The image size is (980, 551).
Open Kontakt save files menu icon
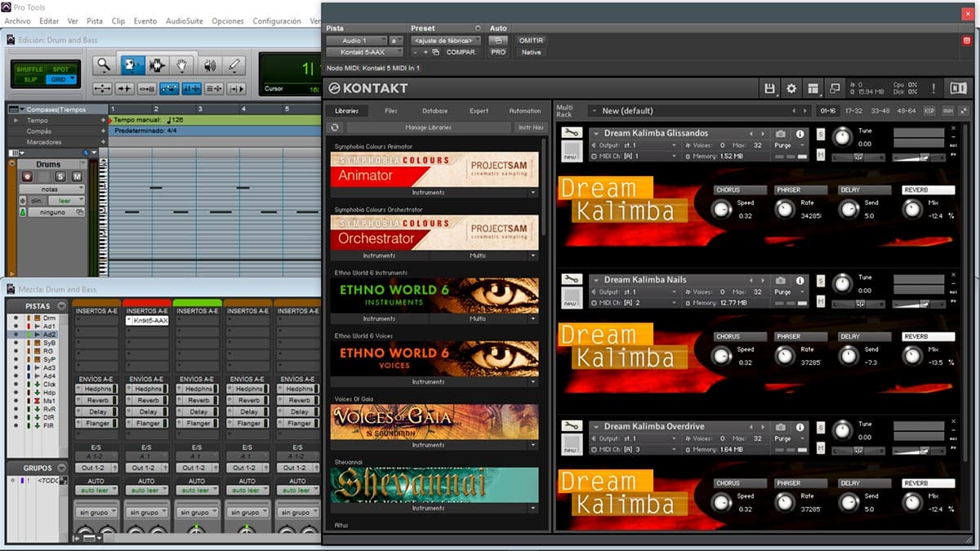pyautogui.click(x=769, y=88)
